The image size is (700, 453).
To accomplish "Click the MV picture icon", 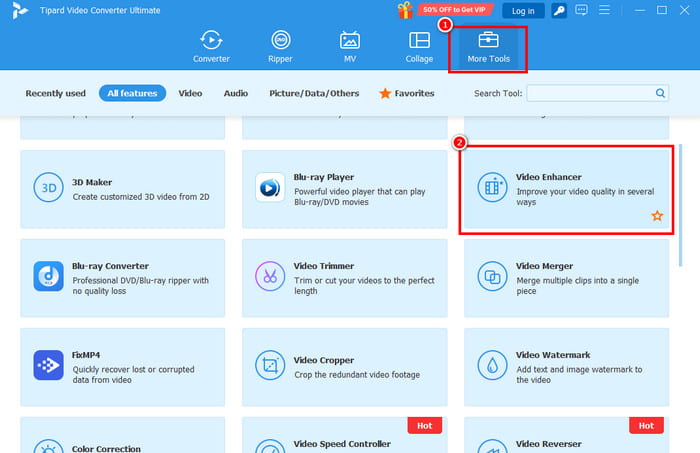I will click(x=350, y=40).
